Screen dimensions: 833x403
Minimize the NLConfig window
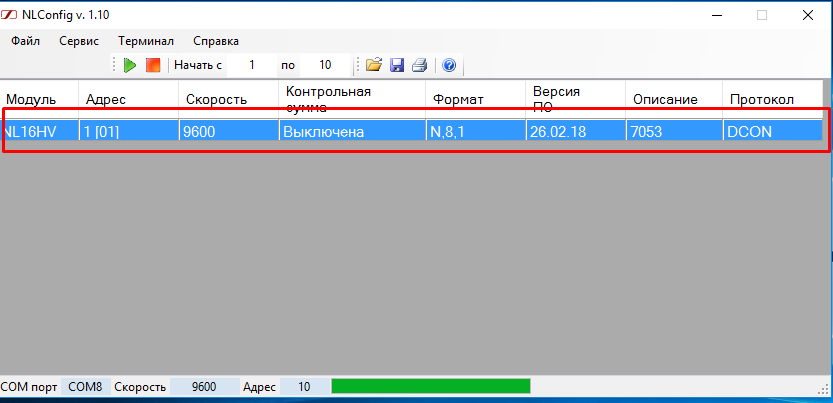click(716, 15)
